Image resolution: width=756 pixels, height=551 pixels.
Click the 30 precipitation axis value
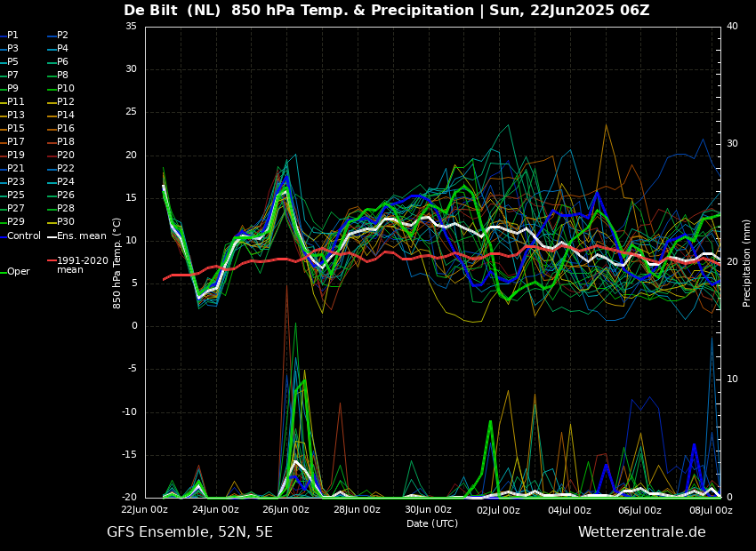point(732,144)
